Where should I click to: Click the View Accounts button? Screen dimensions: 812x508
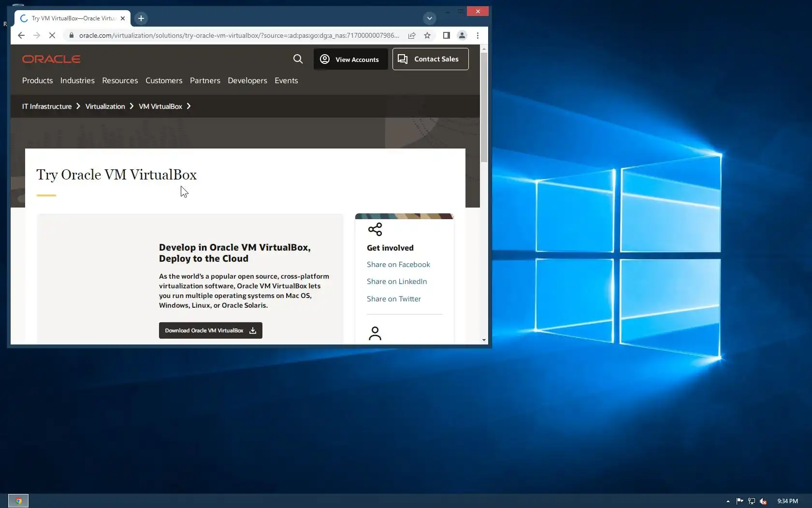click(x=350, y=59)
